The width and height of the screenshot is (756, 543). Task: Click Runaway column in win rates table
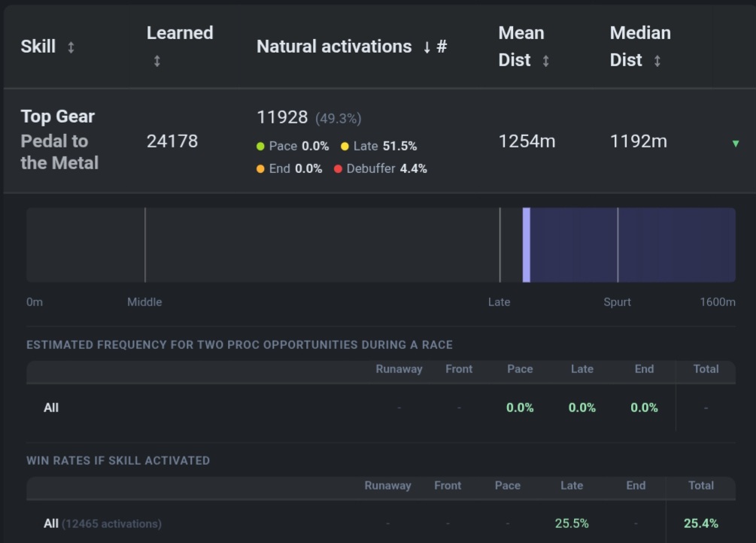[x=387, y=486]
